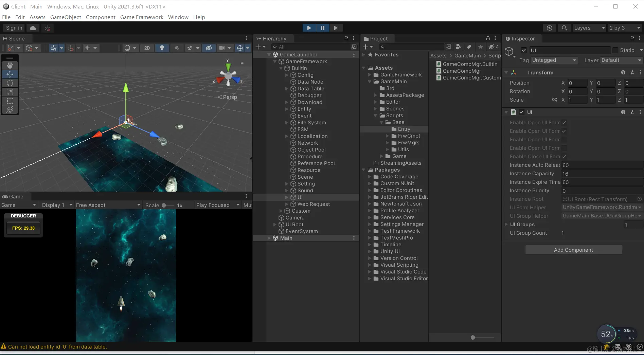644x355 pixels.
Task: Click the Play button
Action: point(309,28)
